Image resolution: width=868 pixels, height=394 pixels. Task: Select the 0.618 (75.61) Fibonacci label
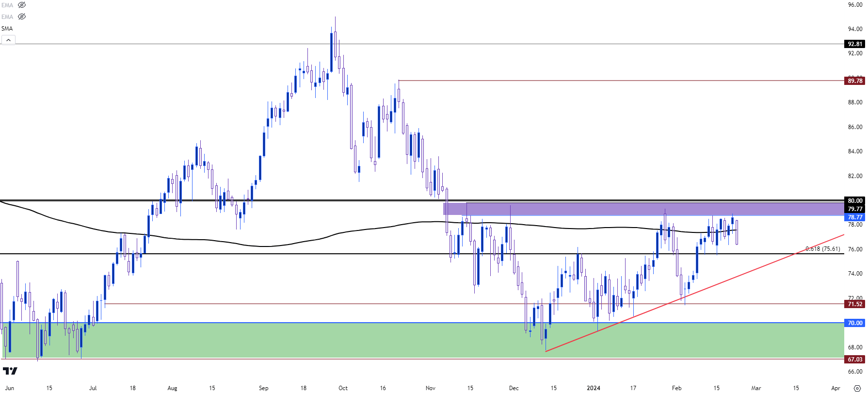coord(823,249)
